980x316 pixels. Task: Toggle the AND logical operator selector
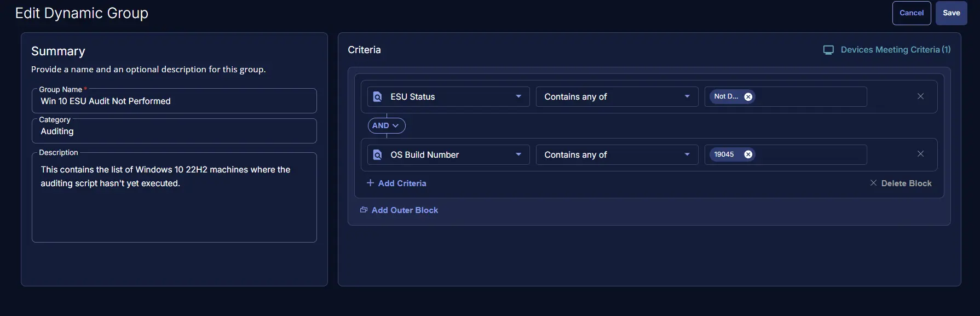[386, 125]
